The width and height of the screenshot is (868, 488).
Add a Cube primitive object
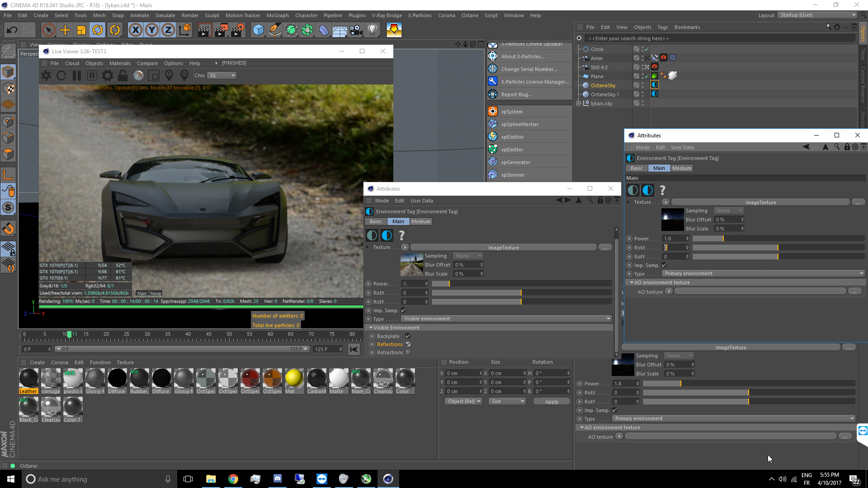258,30
